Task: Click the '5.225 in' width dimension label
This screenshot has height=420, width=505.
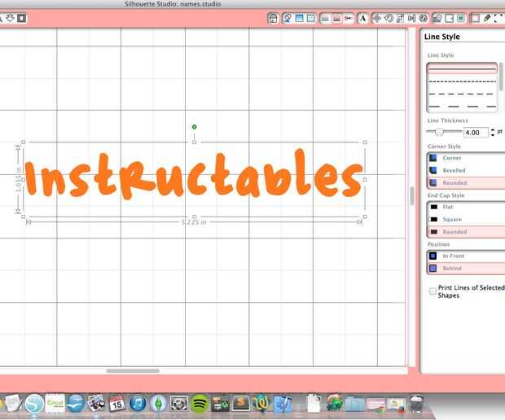Action: [x=194, y=222]
